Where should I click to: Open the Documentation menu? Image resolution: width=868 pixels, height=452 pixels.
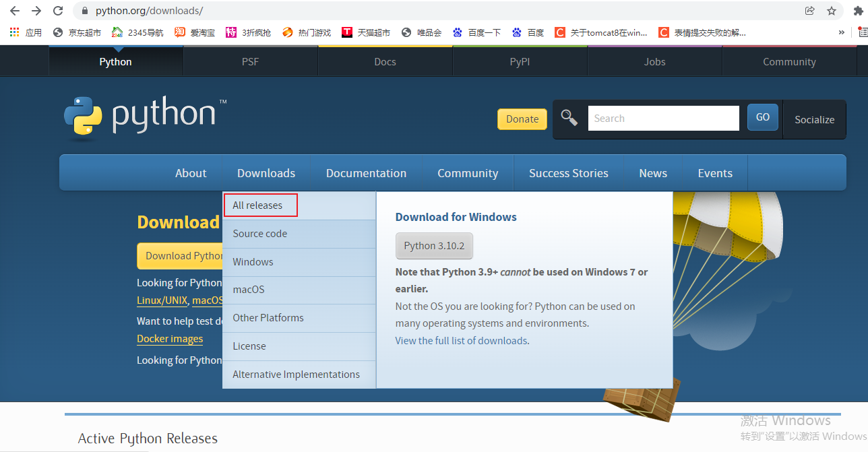coord(366,173)
